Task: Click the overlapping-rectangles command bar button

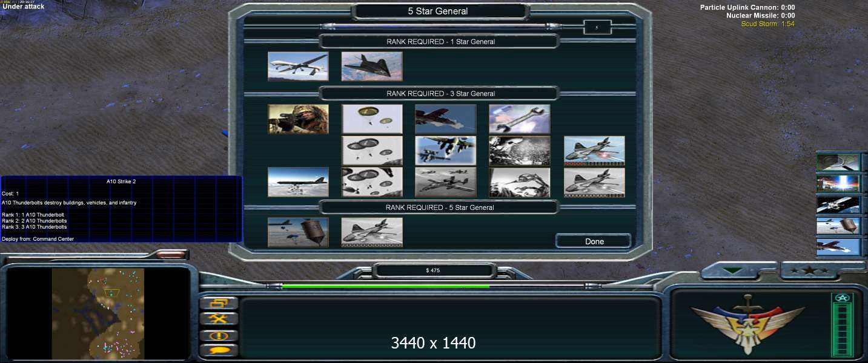Action: (218, 303)
